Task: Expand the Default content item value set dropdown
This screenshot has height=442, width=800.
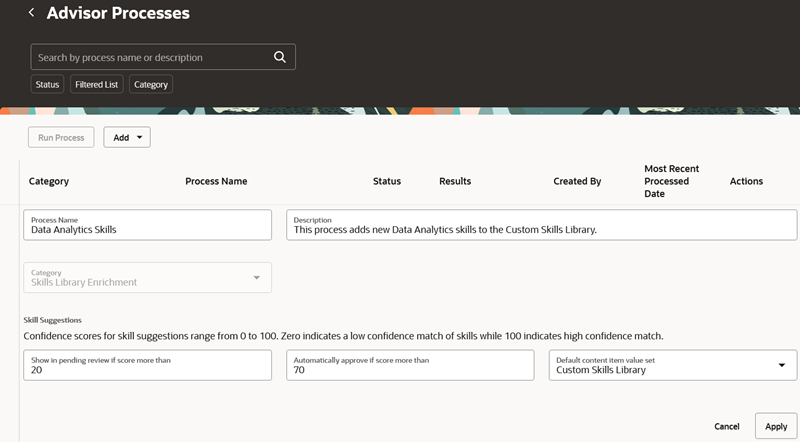Action: point(781,365)
